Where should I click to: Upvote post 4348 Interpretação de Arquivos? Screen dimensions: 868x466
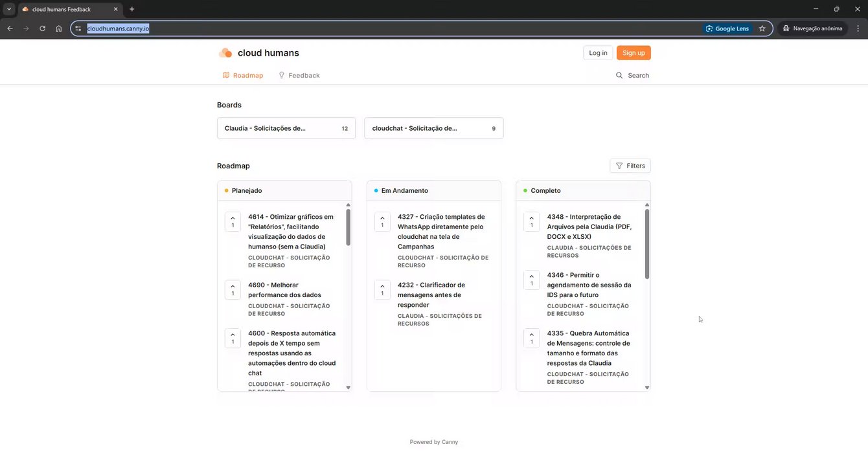click(x=532, y=221)
